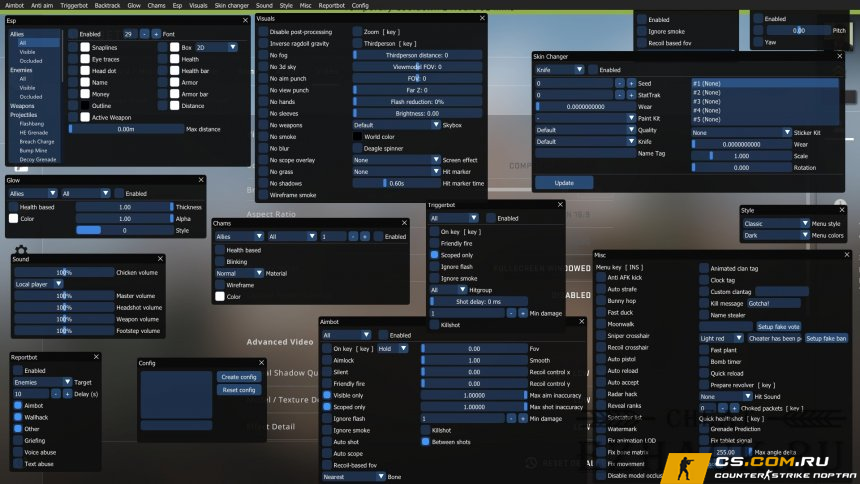Click the Kill message text field
The image size is (860, 484).
point(773,303)
